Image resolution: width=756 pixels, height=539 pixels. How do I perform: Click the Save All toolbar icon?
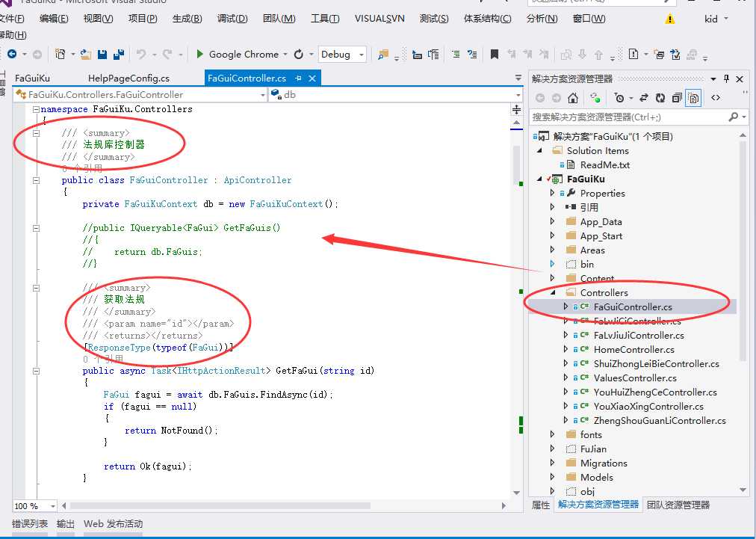coord(119,54)
